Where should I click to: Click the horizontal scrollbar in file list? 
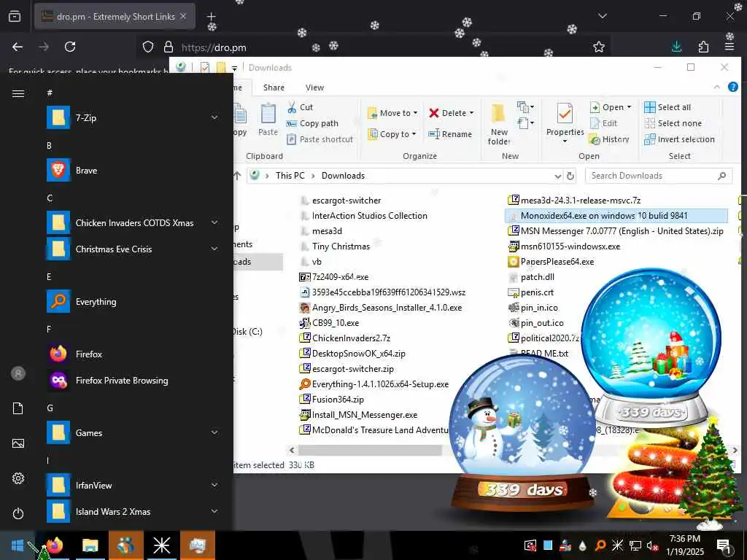(x=370, y=450)
